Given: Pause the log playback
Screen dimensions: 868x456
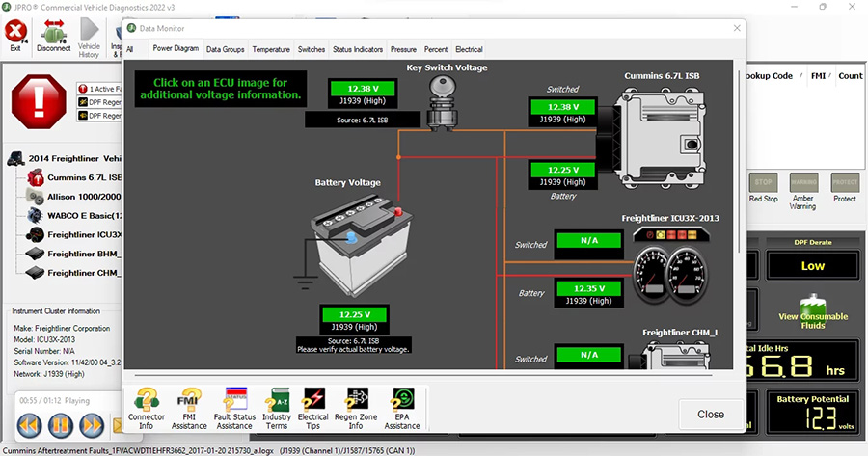Looking at the screenshot, I should [60, 424].
